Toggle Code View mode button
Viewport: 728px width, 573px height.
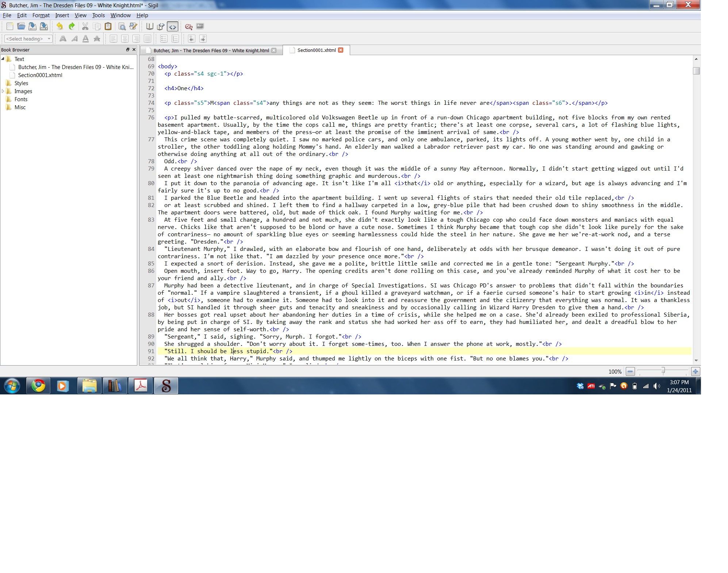pos(172,26)
